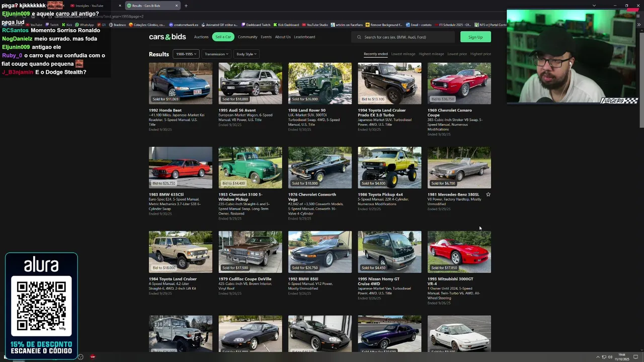Screen dimensions: 644x362
Task: Open the 1992 Honda Beat thumbnail
Action: [181, 83]
